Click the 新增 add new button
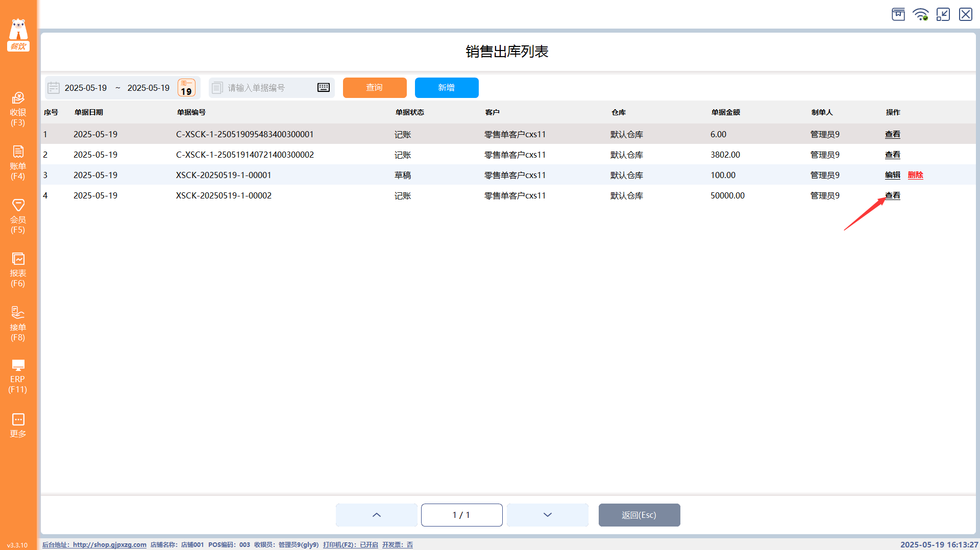This screenshot has width=980, height=550. (x=447, y=88)
